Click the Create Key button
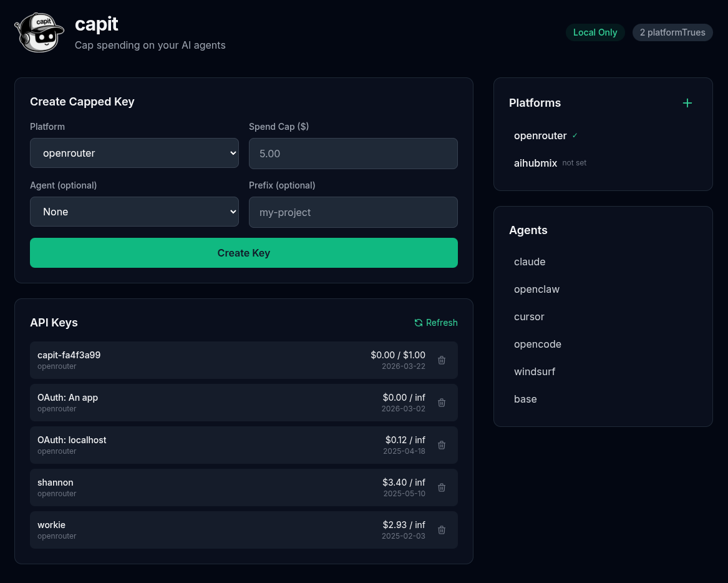Image resolution: width=728 pixels, height=583 pixels. pyautogui.click(x=244, y=253)
